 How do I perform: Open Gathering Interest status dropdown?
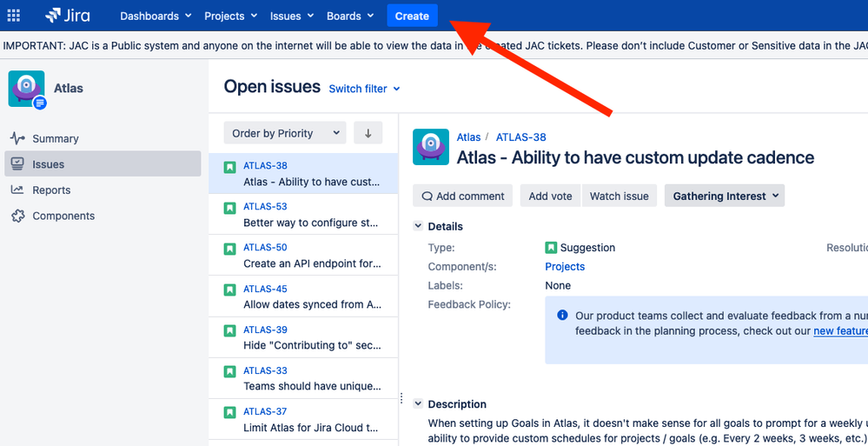725,196
